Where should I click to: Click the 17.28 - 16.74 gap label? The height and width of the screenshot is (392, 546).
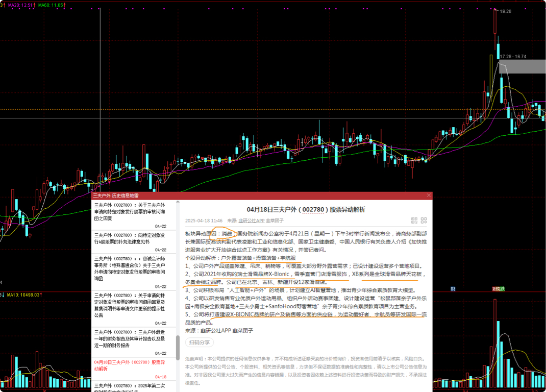click(513, 57)
